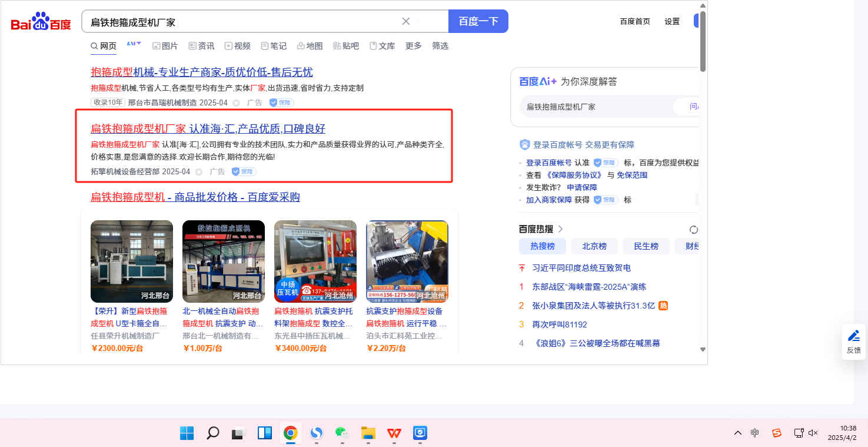
Task: Clear the search box with the X icon
Action: tap(406, 22)
